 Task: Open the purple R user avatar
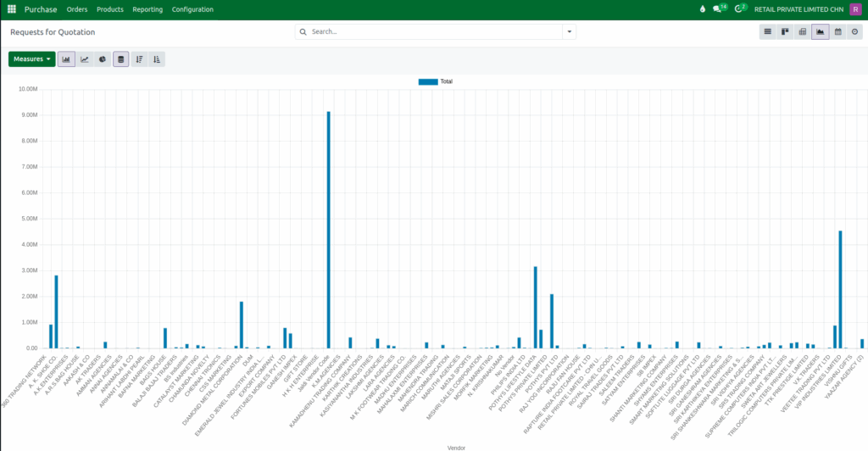[x=855, y=9]
